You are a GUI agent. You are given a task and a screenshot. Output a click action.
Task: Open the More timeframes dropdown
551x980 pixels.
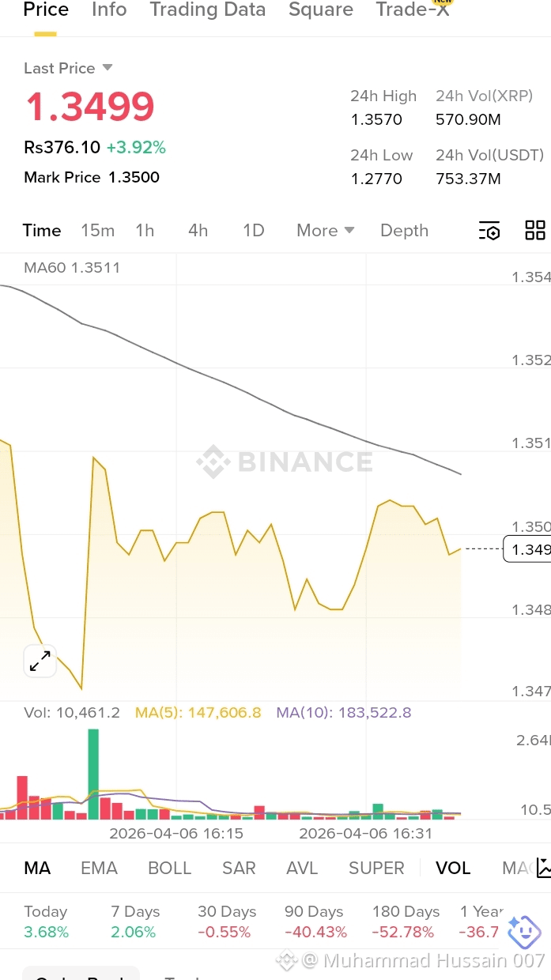[x=325, y=230]
